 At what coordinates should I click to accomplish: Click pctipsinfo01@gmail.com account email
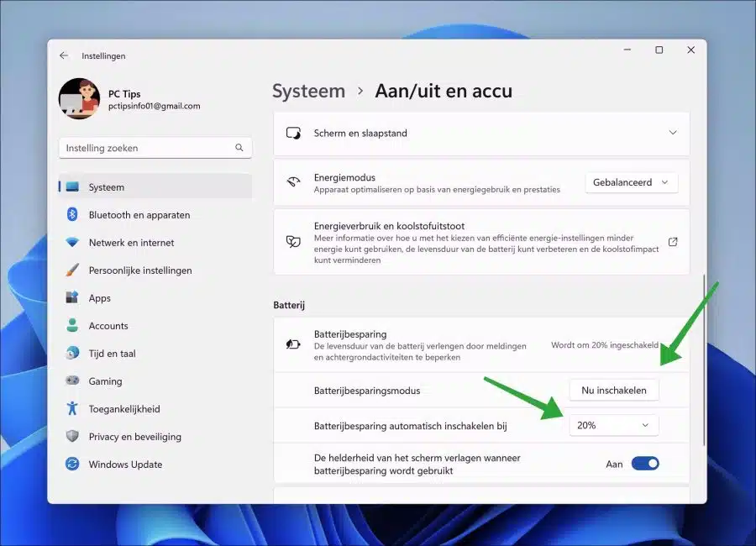155,106
